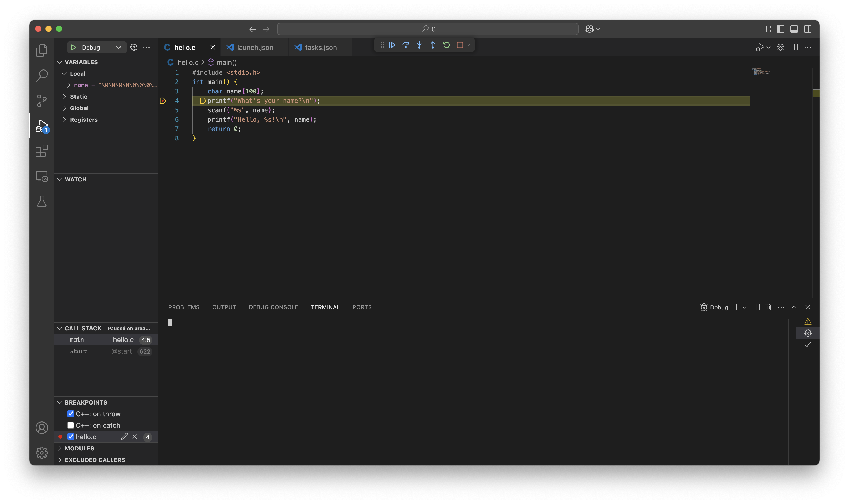Open the Search view in activity bar
This screenshot has width=849, height=504.
(42, 75)
